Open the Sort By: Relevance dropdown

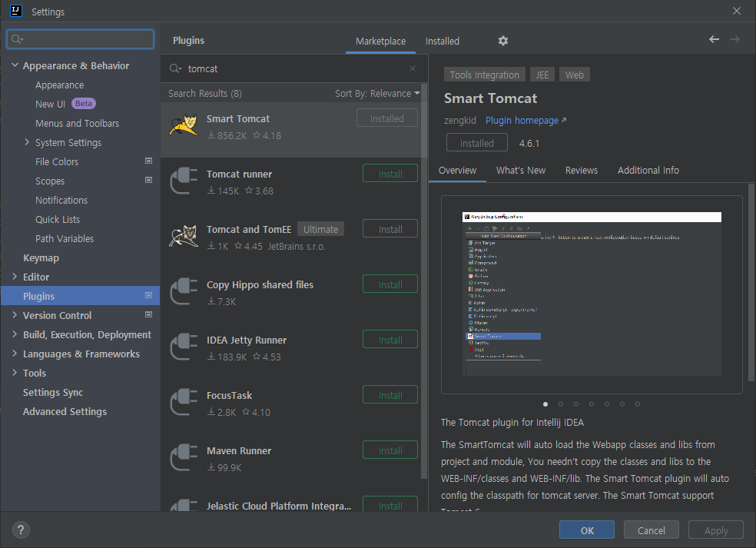click(x=377, y=94)
